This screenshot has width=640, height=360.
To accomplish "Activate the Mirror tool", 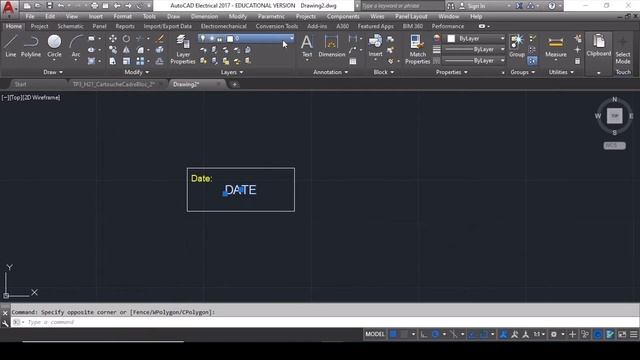I will click(127, 50).
